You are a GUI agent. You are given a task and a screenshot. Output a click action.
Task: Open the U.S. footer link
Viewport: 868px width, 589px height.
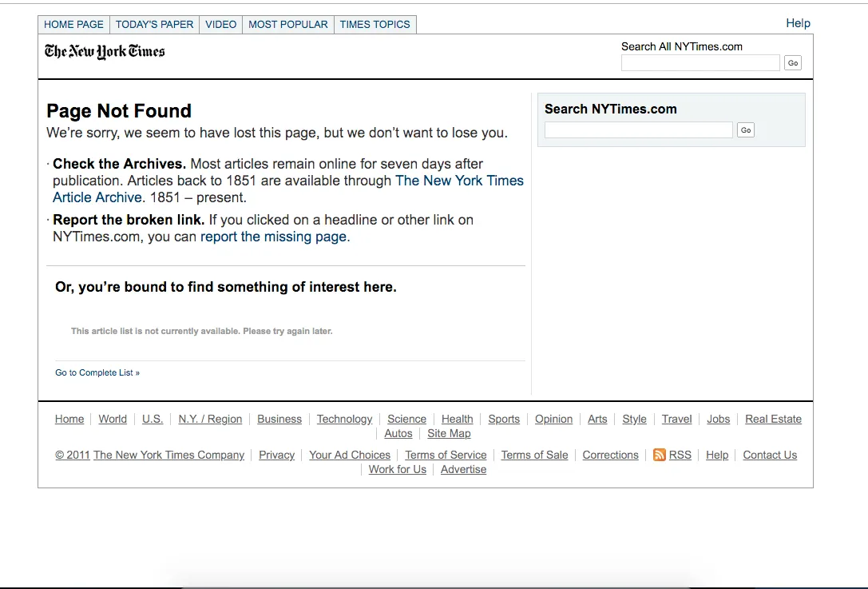click(x=153, y=419)
